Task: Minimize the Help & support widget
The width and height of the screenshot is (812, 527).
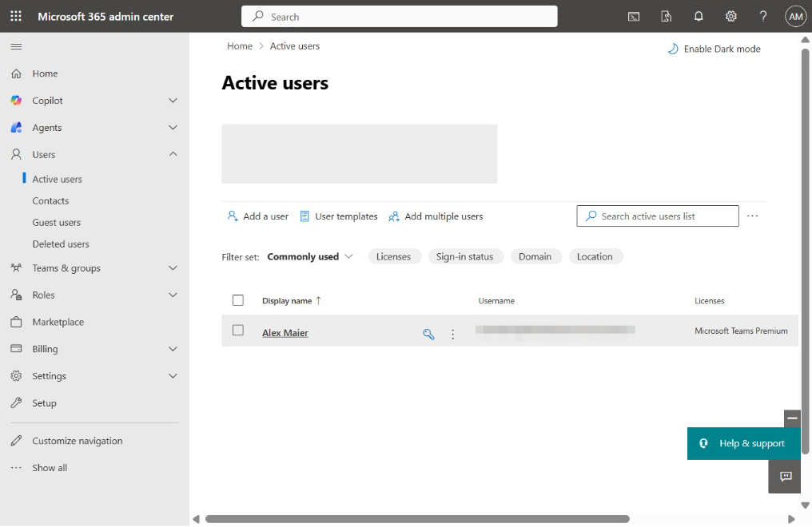Action: [x=792, y=418]
